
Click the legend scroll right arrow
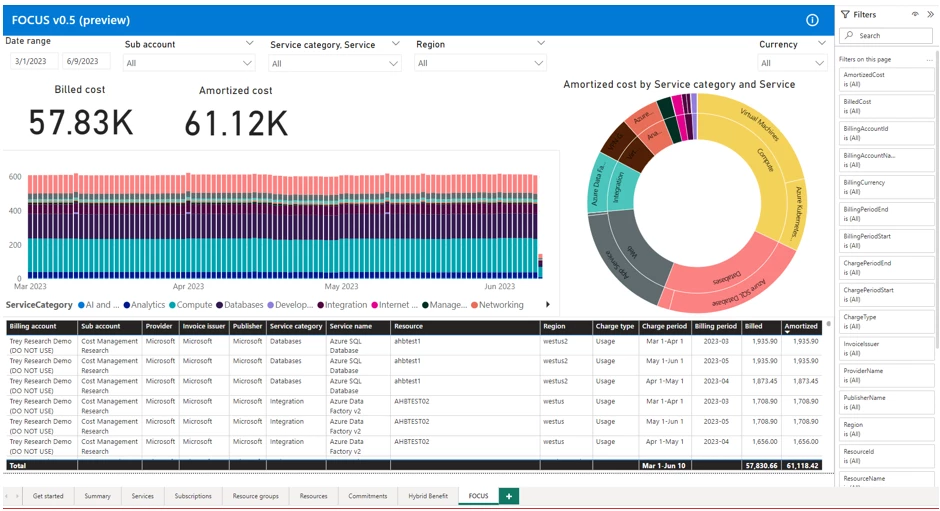click(x=547, y=305)
